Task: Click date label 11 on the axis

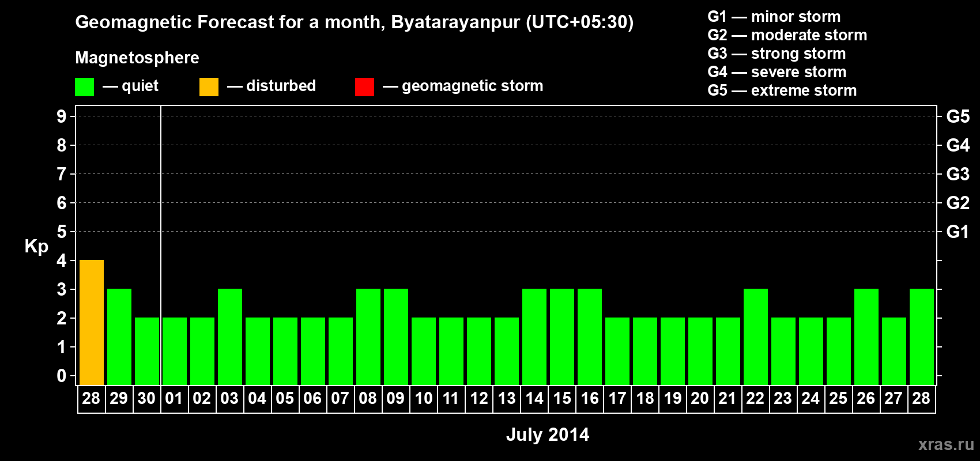Action: tap(451, 398)
